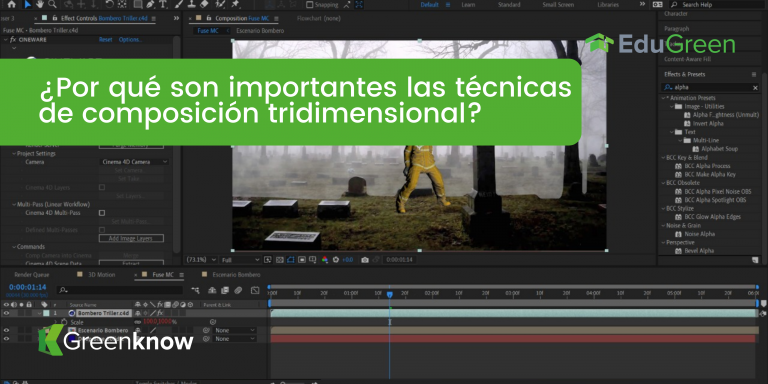Enable the Snapping checkbox
Viewport: 768px width, 384px height.
[310, 5]
